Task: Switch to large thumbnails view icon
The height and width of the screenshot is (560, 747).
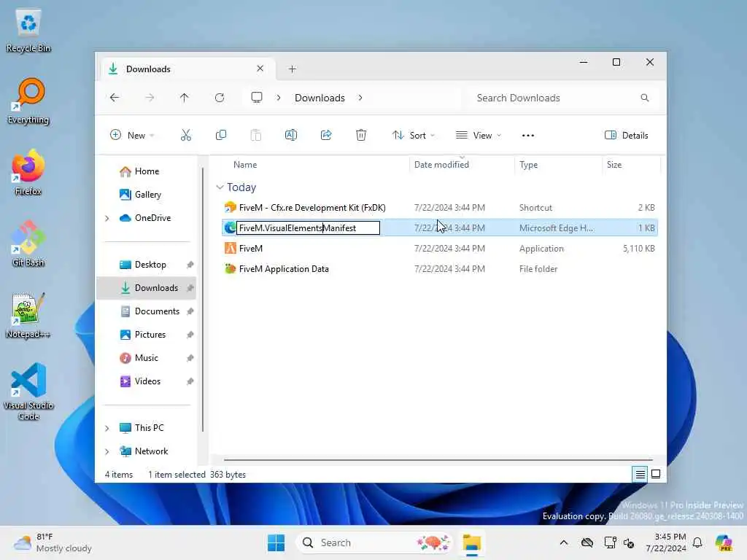Action: coord(656,474)
